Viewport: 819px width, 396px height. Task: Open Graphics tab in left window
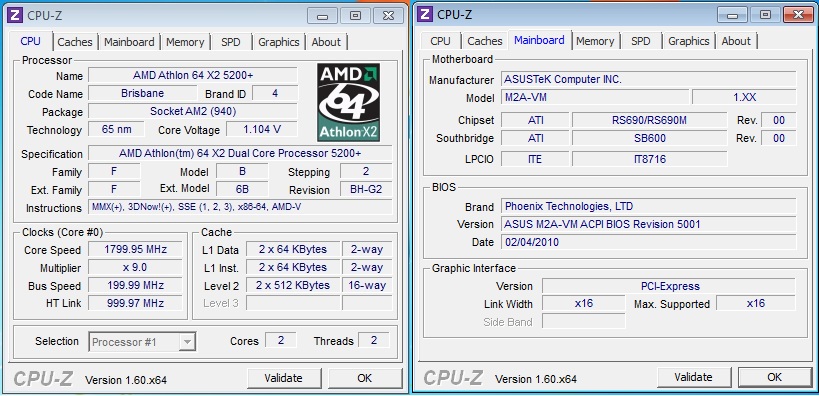278,42
